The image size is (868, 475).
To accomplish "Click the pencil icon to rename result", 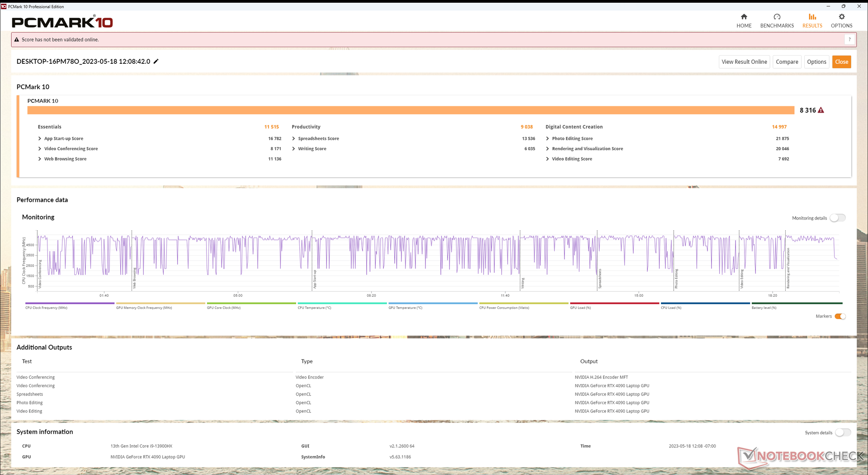I will pos(156,62).
